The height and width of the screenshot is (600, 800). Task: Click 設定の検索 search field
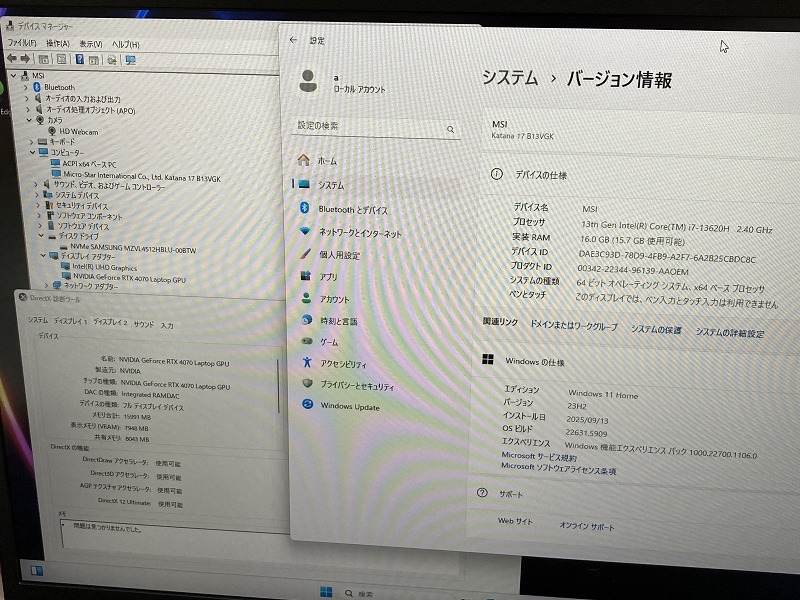[x=376, y=128]
